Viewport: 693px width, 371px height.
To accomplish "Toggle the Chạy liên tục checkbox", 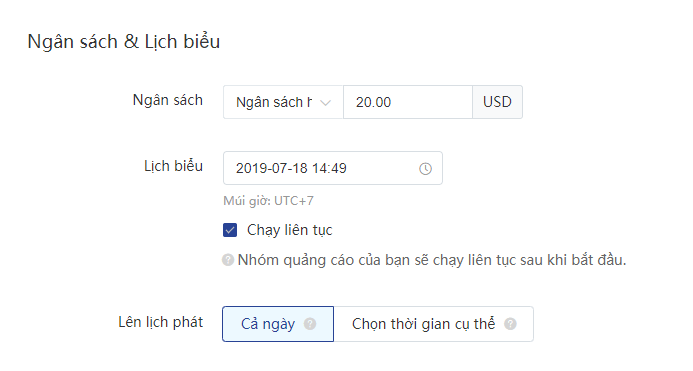I will coord(230,230).
